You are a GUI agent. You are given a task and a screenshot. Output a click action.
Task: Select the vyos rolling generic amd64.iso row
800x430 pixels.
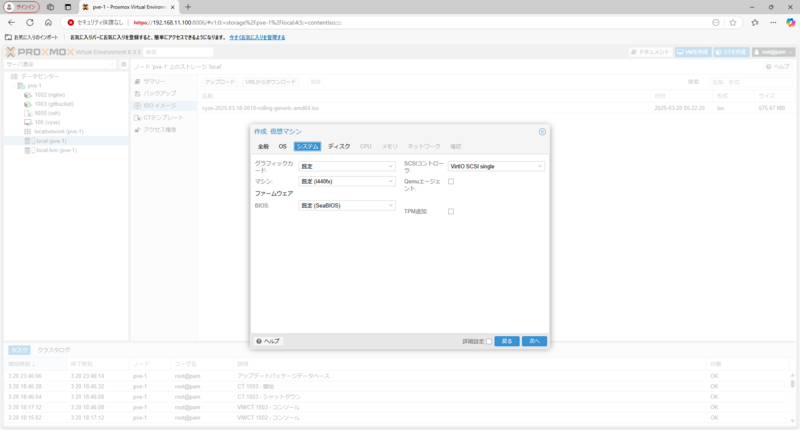(497, 108)
